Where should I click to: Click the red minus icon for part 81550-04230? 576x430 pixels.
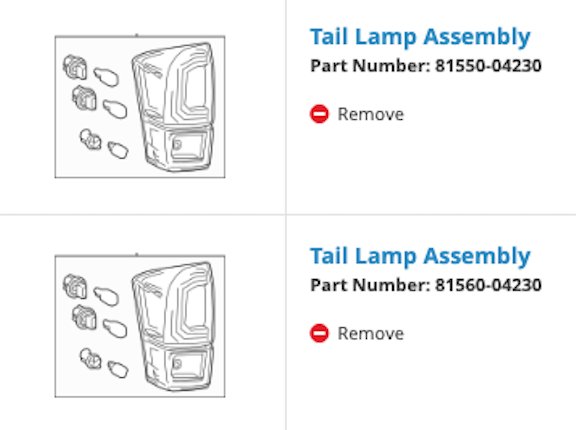point(319,114)
